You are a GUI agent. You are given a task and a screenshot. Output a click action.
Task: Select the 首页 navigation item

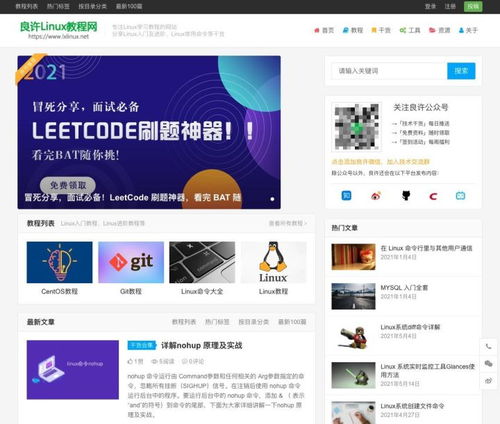324,30
